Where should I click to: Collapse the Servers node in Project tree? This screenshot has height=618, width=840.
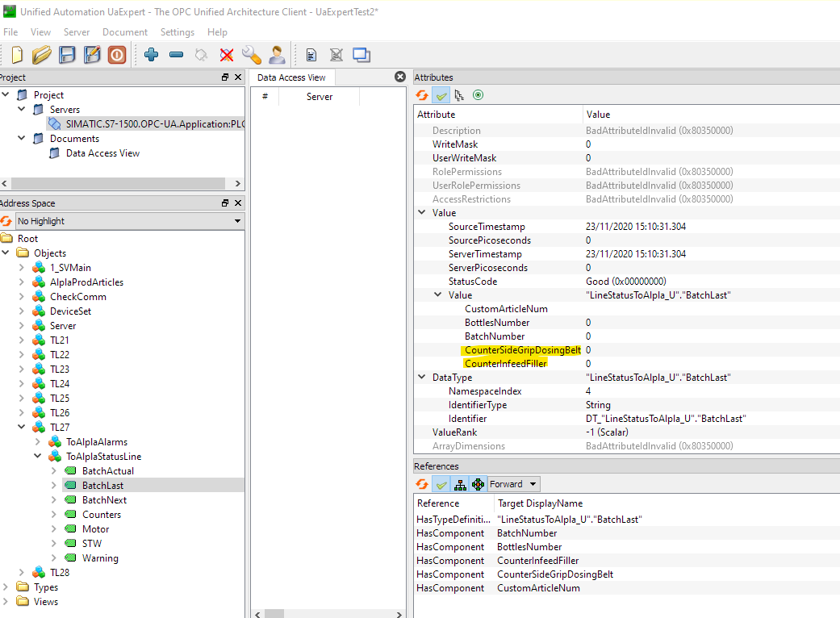click(x=22, y=109)
